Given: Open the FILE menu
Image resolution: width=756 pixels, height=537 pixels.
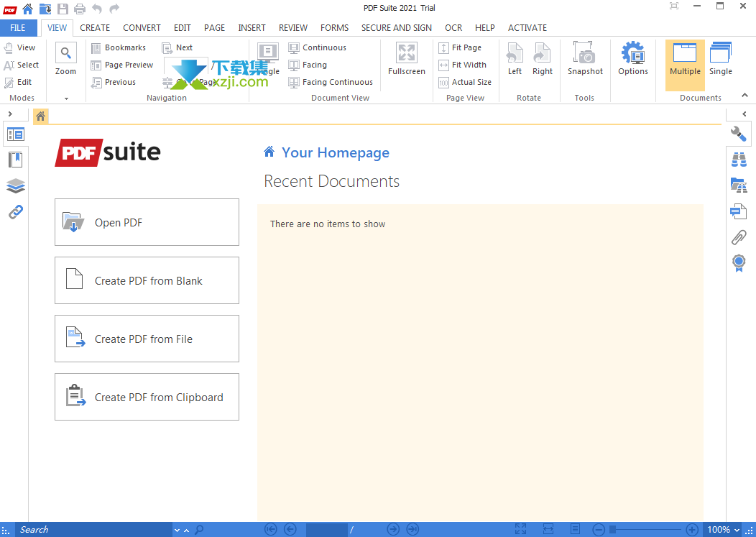Looking at the screenshot, I should point(18,27).
